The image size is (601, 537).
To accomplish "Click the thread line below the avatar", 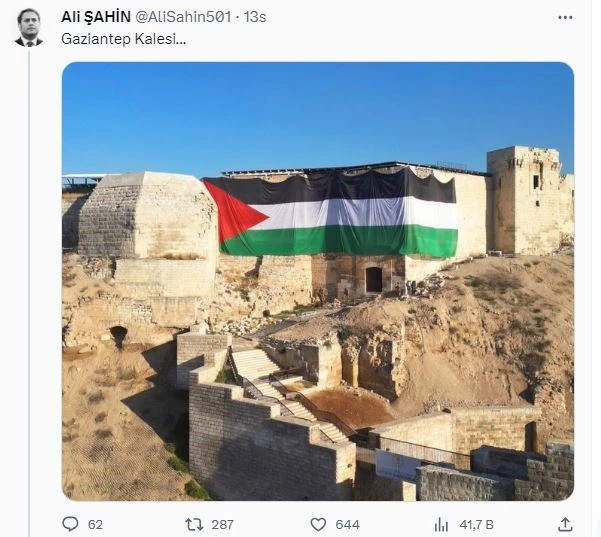I will pos(29,293).
